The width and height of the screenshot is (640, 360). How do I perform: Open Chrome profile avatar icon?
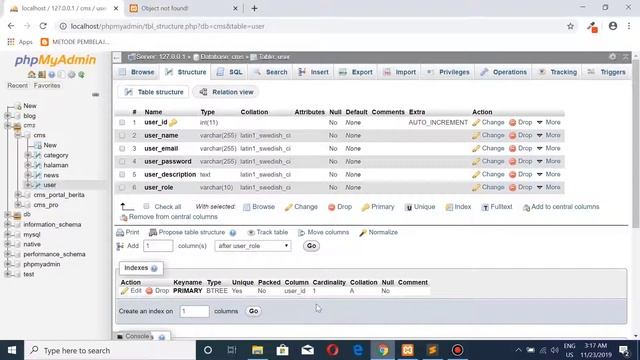(x=613, y=26)
